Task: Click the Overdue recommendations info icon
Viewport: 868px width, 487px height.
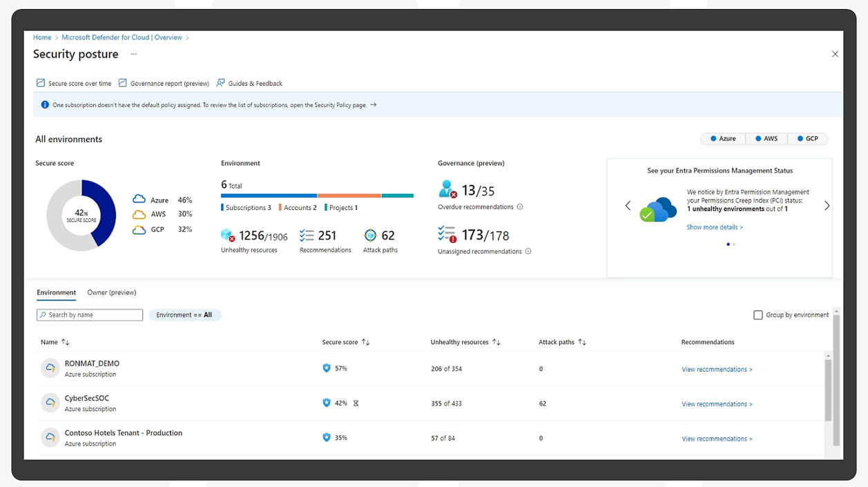Action: pyautogui.click(x=520, y=207)
